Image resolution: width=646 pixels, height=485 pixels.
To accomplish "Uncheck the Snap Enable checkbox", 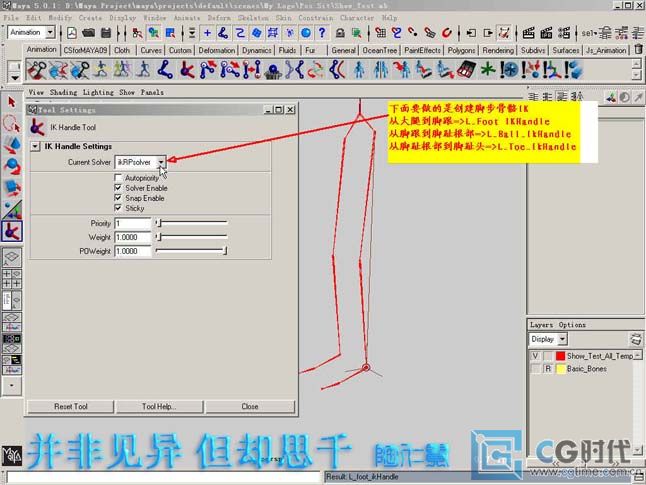I will pos(118,198).
